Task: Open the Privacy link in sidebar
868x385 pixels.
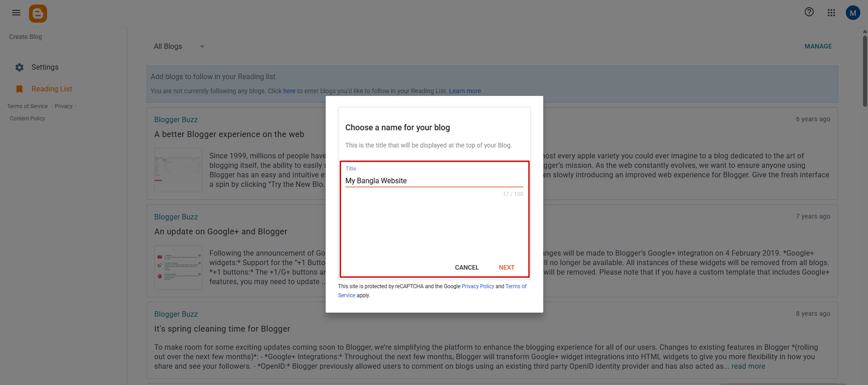Action: [x=63, y=106]
